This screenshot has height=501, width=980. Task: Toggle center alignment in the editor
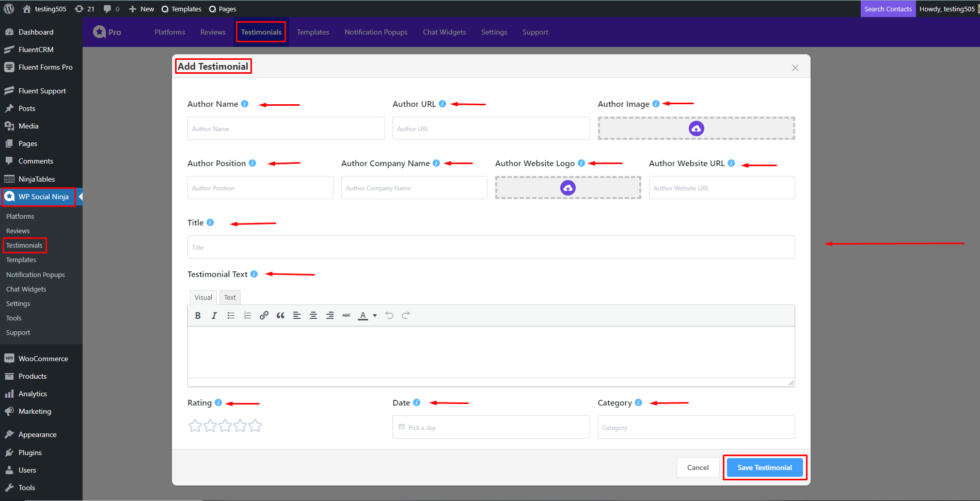(313, 315)
